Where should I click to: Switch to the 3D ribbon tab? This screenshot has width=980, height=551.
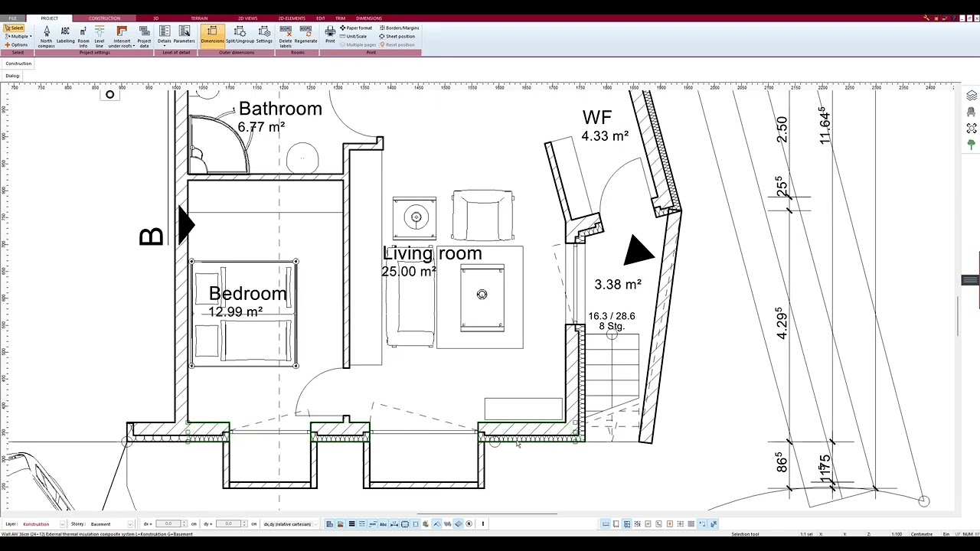tap(155, 18)
